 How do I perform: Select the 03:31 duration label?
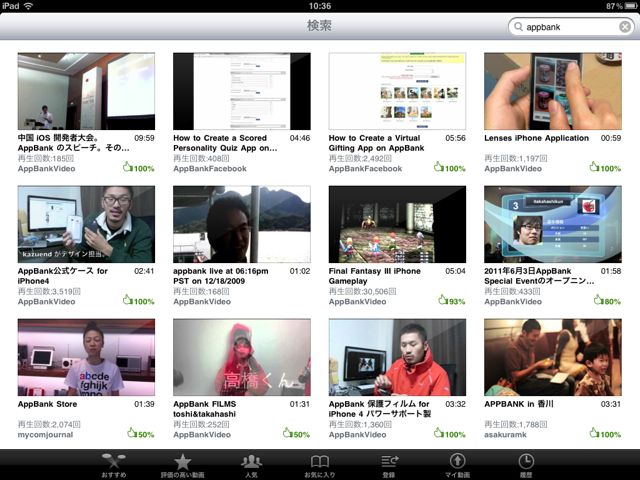(611, 404)
